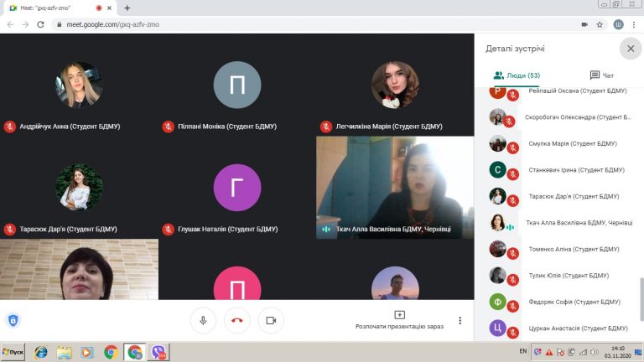Hang up with the red leave call button
The image size is (644, 362).
click(x=237, y=320)
